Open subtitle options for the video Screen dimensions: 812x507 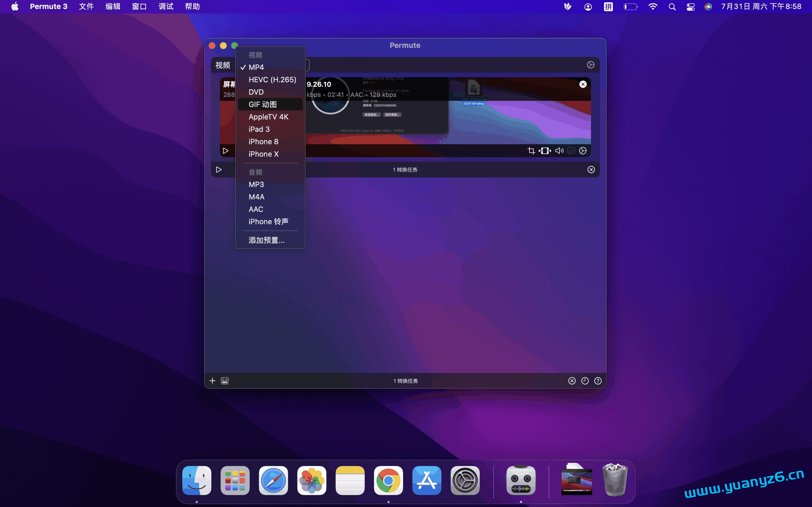[x=571, y=151]
